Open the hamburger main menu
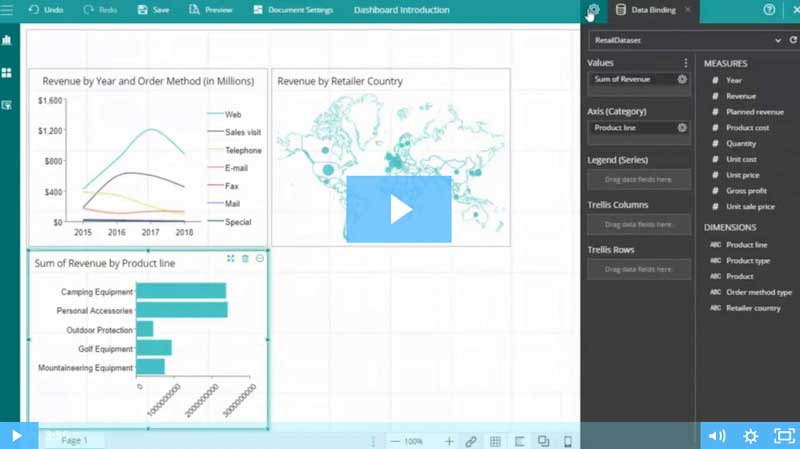This screenshot has height=449, width=800. point(7,10)
